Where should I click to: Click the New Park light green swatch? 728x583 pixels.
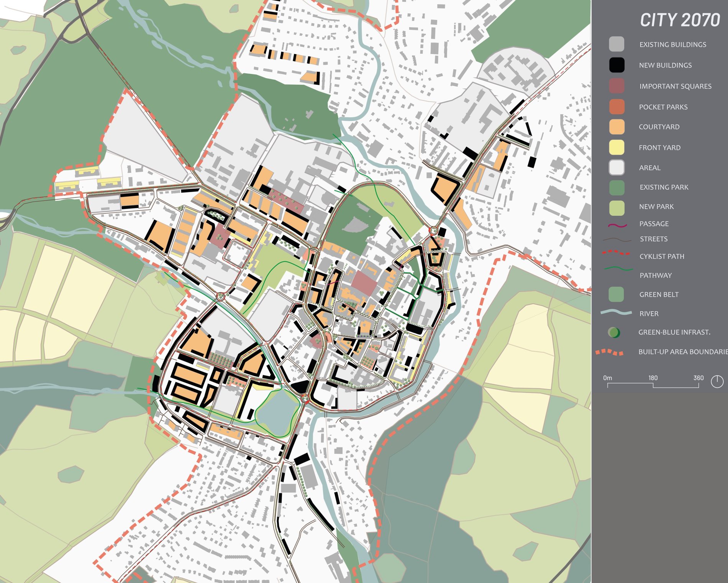coord(617,208)
